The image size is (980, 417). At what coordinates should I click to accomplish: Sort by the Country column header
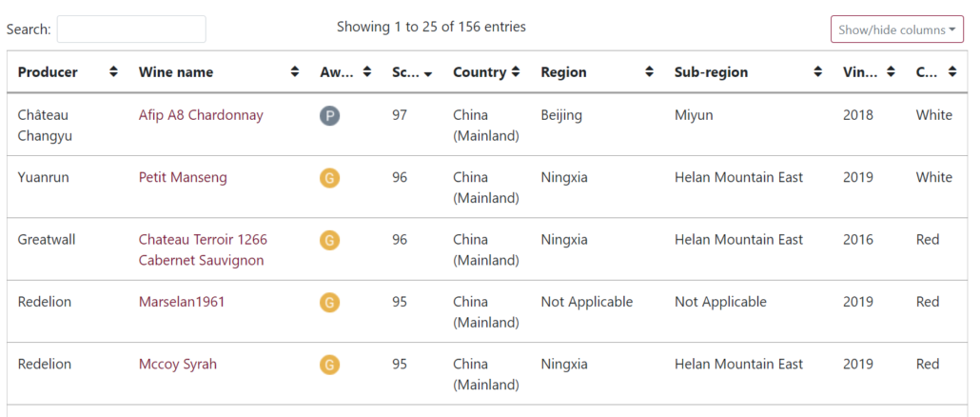(485, 72)
